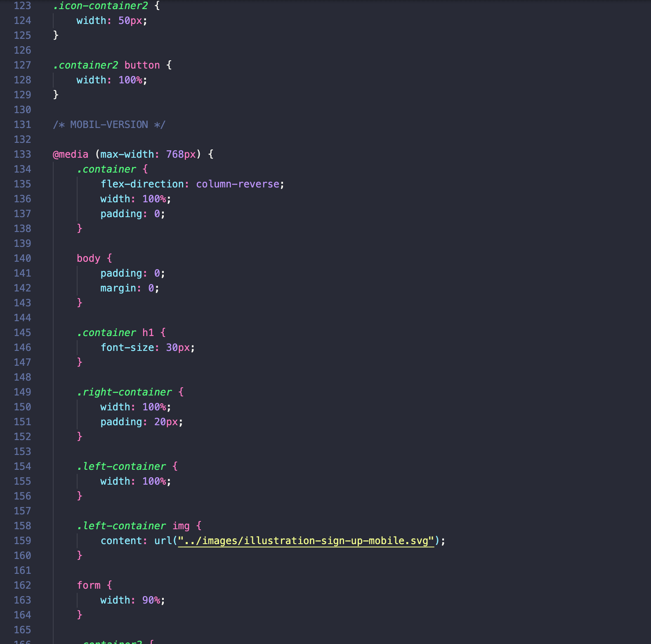Image resolution: width=651 pixels, height=644 pixels.
Task: Click line number 149 in the gutter
Action: (x=22, y=392)
